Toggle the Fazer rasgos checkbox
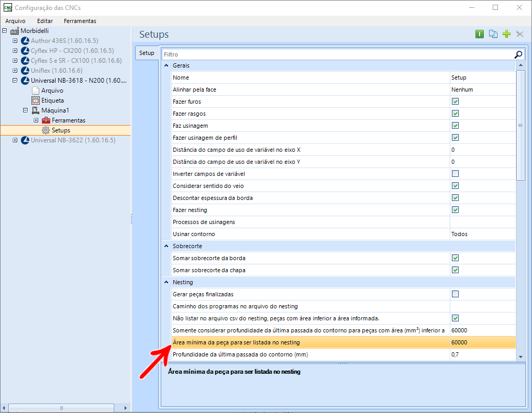Viewport: 532px width, 413px height. tap(456, 114)
